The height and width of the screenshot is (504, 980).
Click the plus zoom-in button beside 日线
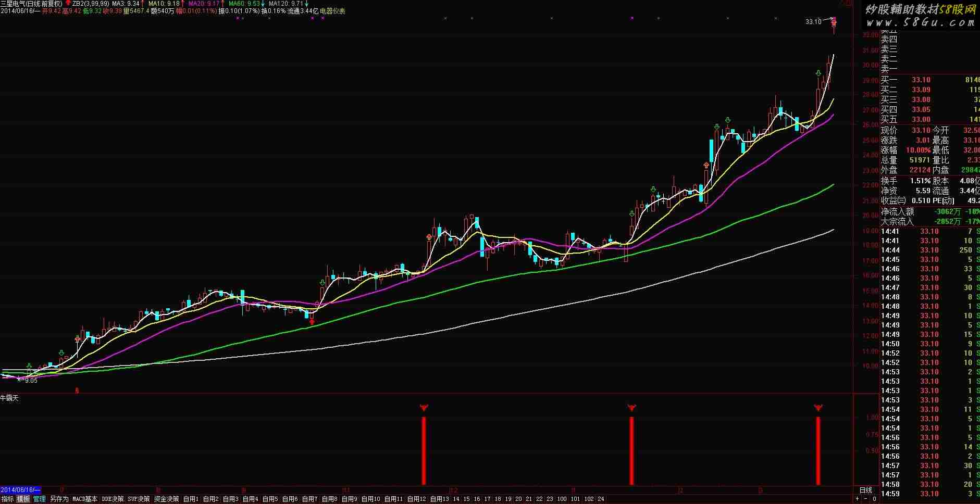click(858, 499)
